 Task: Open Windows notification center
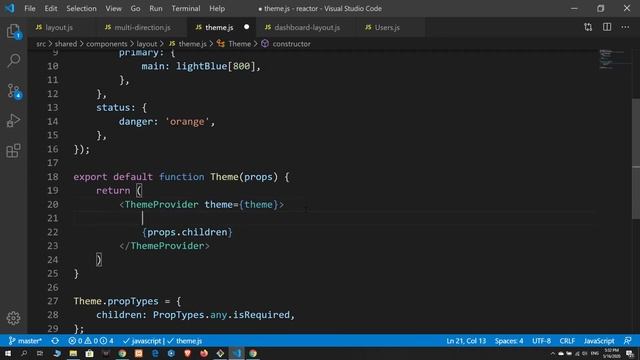(630, 353)
